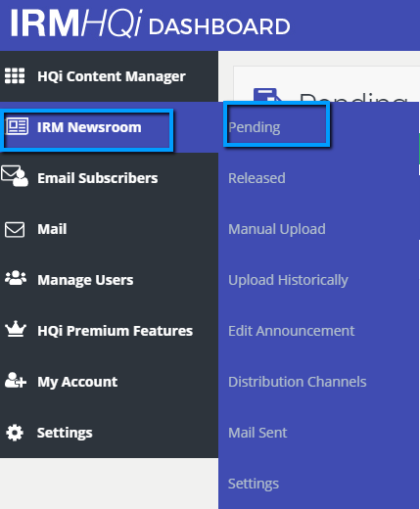
Task: Go to Mail Sent in submenu
Action: click(x=257, y=433)
